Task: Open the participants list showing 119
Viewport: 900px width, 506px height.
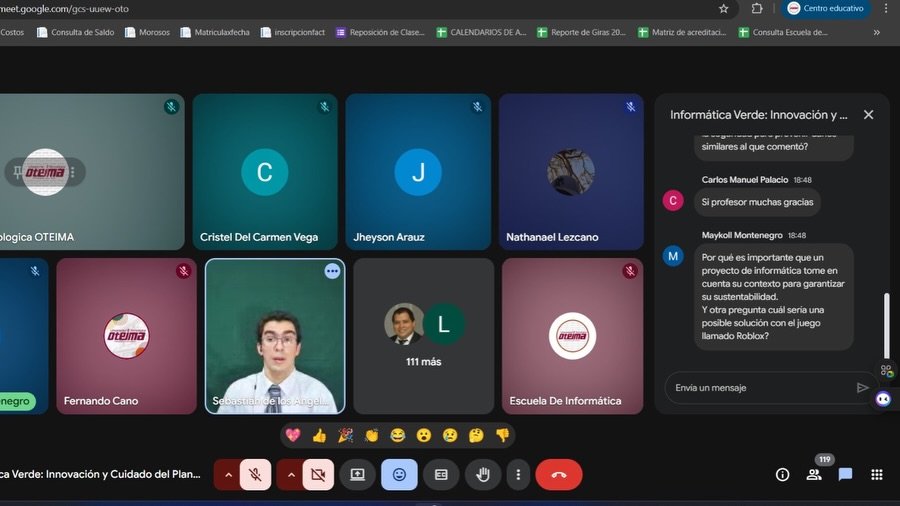Action: (814, 475)
